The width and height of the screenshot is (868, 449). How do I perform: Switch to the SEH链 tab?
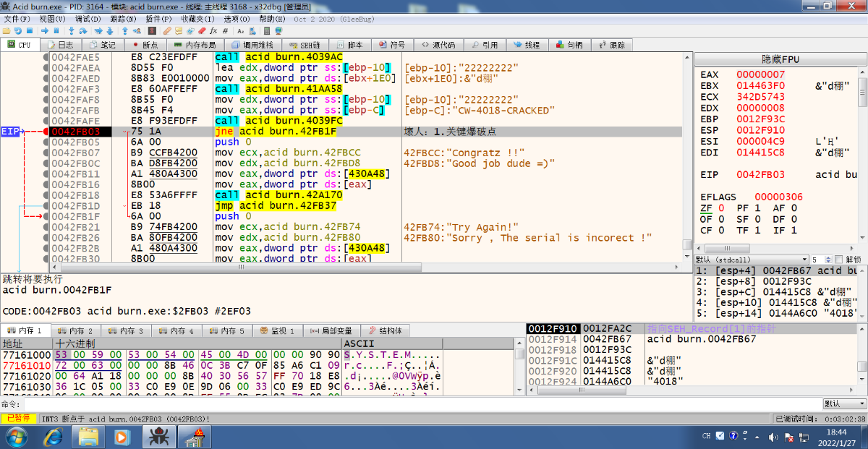(305, 45)
